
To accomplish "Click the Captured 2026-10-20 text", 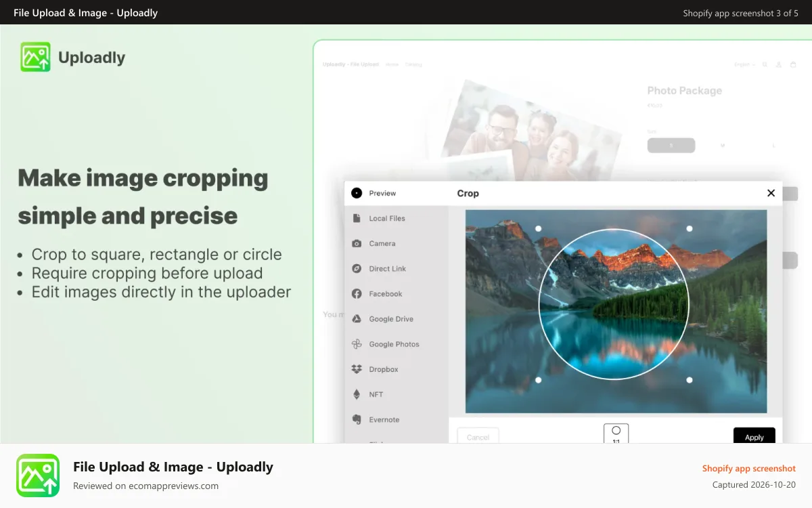I will click(x=754, y=485).
